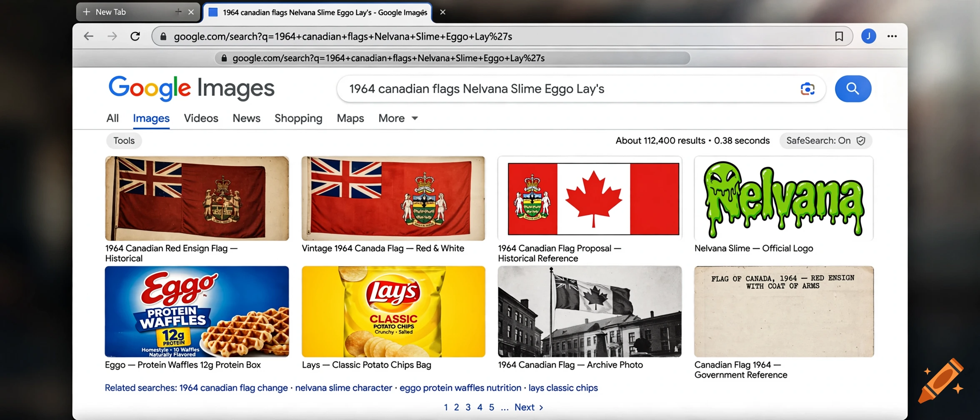
Task: Open the News tab
Action: (246, 118)
